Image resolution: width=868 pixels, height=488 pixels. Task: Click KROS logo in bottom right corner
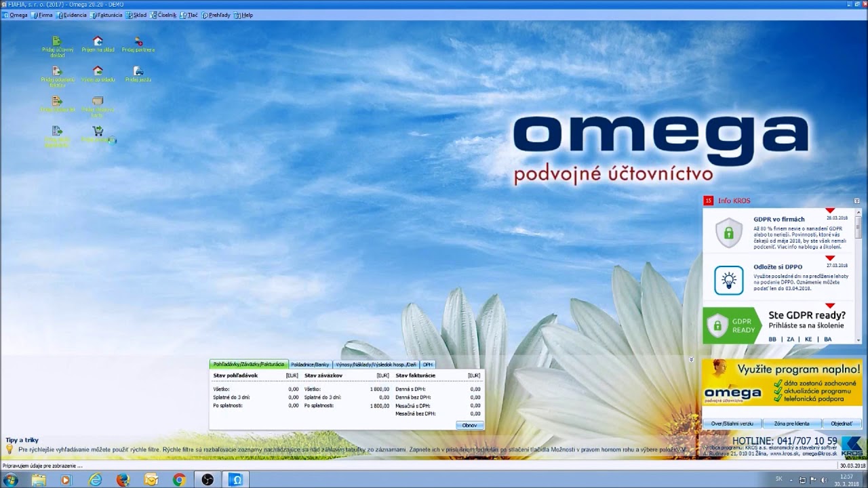click(x=852, y=447)
